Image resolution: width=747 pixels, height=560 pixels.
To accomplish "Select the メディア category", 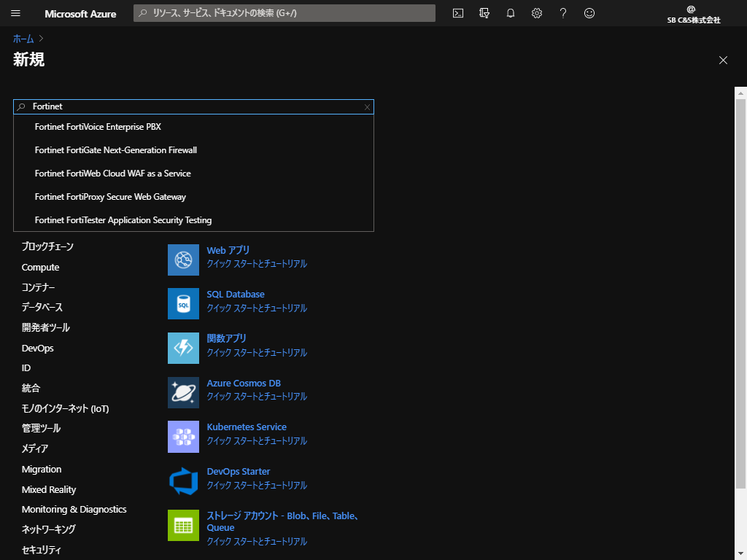I will point(35,448).
